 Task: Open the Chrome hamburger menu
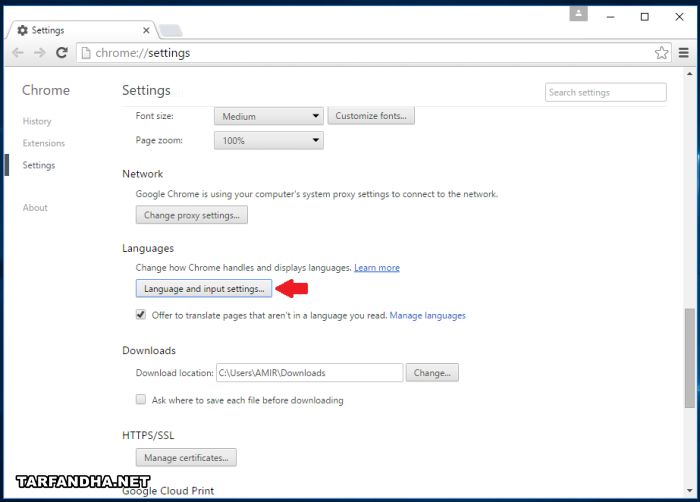click(683, 53)
